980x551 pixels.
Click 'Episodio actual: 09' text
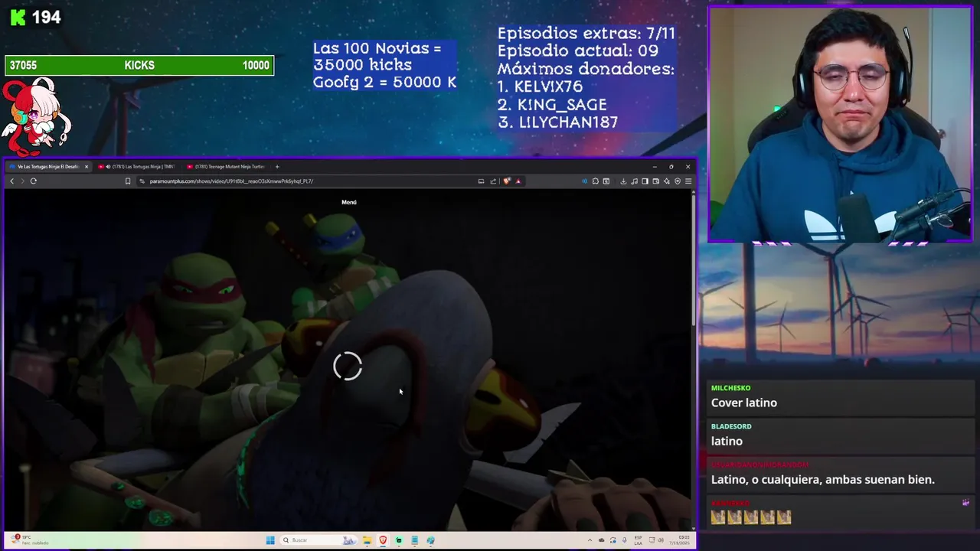point(577,51)
